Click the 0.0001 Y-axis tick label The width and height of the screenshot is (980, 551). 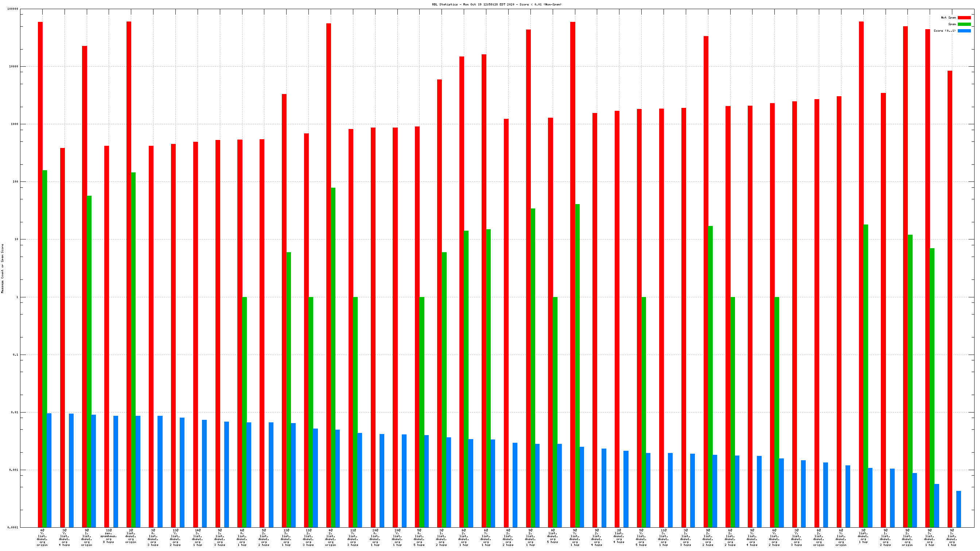coord(13,527)
